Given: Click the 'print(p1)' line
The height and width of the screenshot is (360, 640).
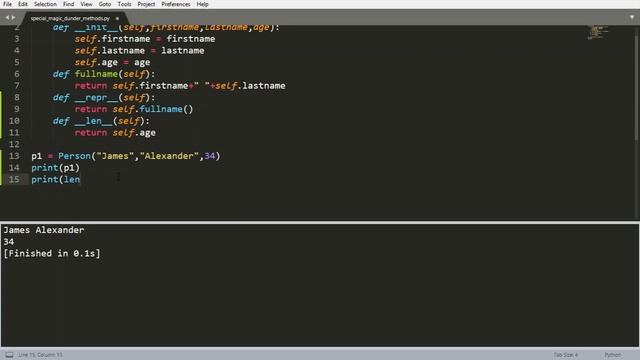Looking at the screenshot, I should pyautogui.click(x=55, y=168).
